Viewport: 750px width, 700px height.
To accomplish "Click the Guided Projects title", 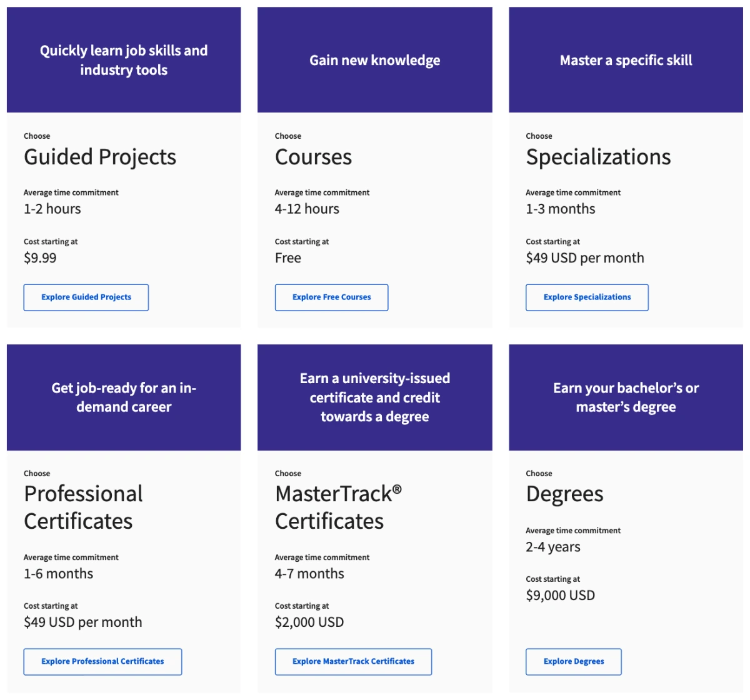I will pyautogui.click(x=100, y=157).
